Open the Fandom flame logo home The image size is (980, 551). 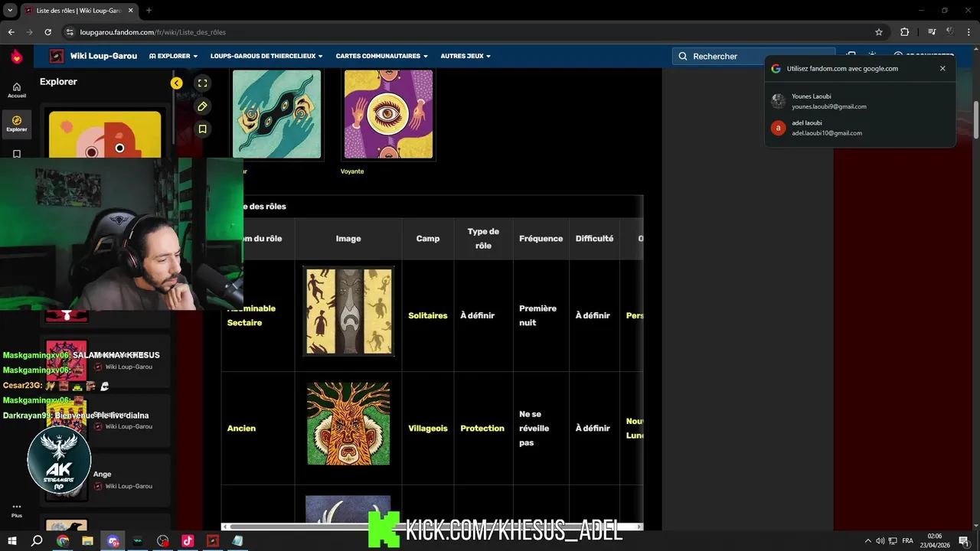[x=16, y=56]
